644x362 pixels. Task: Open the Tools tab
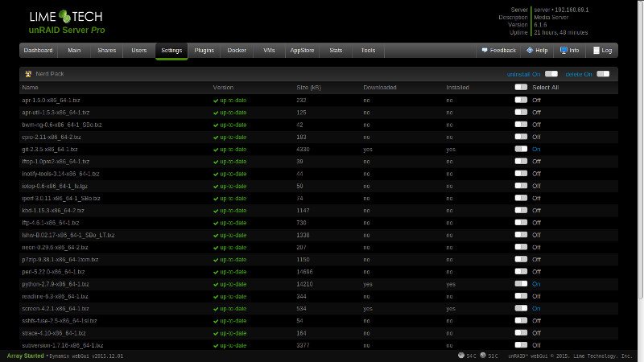(x=368, y=51)
